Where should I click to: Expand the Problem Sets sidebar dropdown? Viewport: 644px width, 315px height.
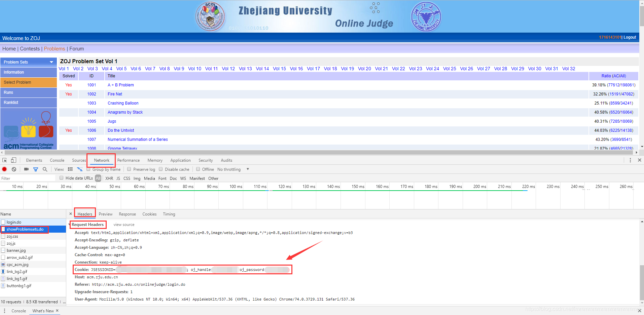(x=51, y=62)
